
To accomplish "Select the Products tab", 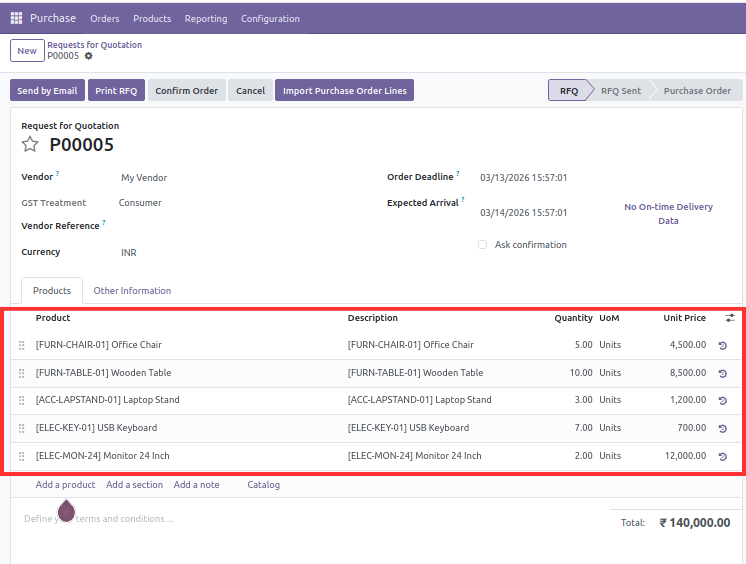I will tap(52, 291).
